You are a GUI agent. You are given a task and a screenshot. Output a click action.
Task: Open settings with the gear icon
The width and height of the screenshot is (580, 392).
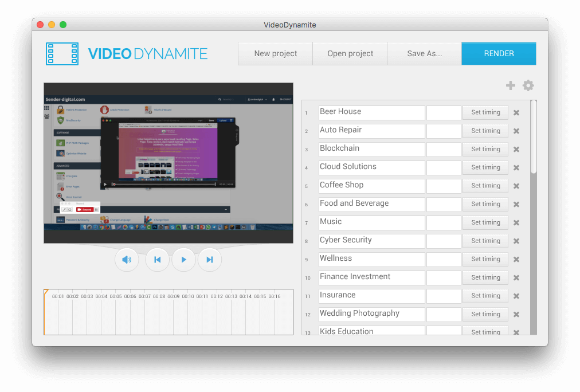coord(528,85)
